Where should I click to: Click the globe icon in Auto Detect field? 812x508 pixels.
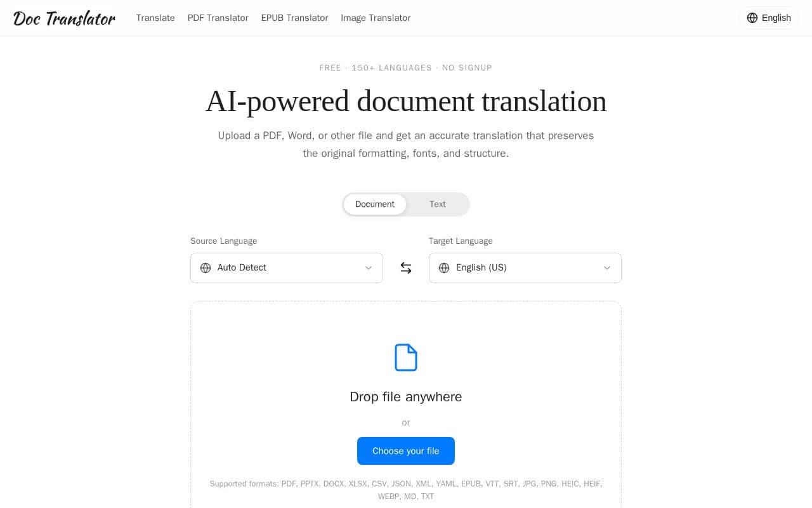tap(206, 268)
